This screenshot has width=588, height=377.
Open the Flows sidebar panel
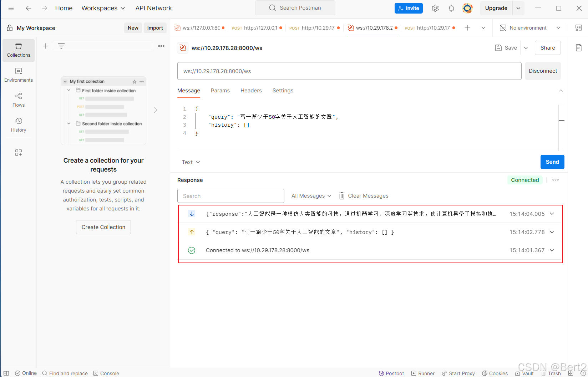click(x=19, y=100)
